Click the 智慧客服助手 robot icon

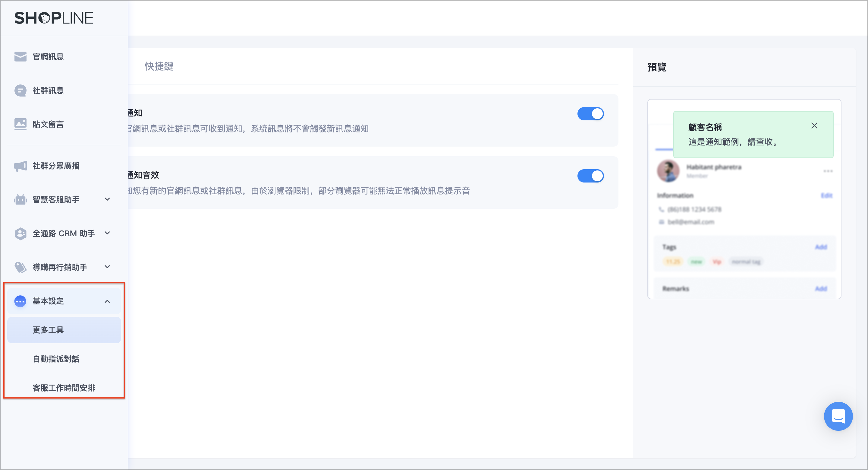(20, 200)
